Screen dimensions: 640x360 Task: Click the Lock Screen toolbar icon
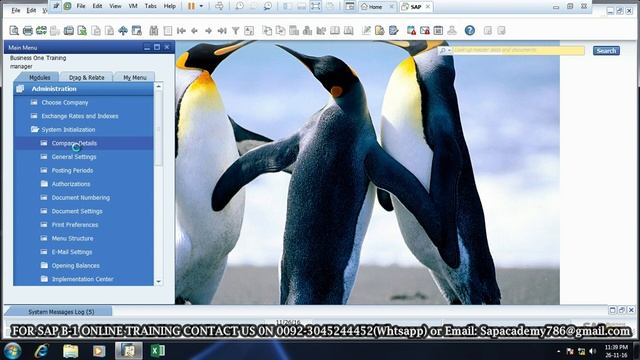(x=136, y=31)
